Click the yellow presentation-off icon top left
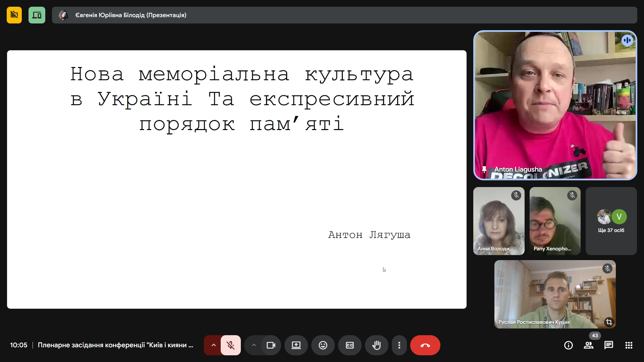The image size is (644, 362). (14, 15)
